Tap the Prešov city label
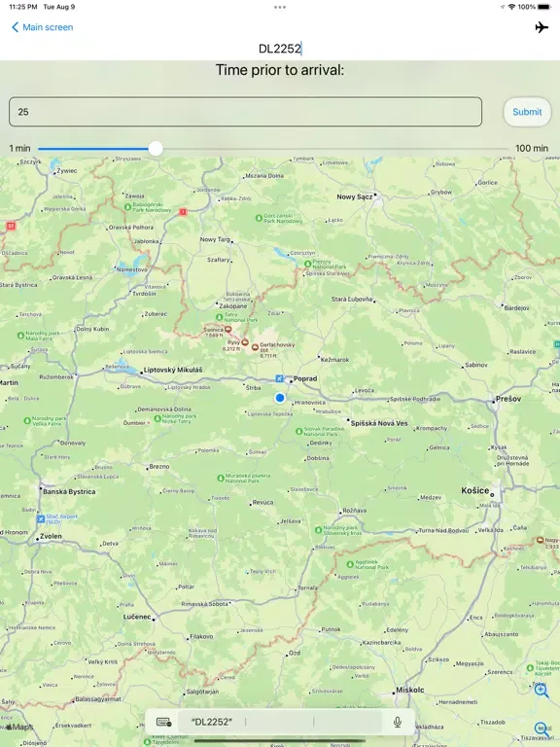Viewport: 560px width, 747px height. pyautogui.click(x=508, y=399)
